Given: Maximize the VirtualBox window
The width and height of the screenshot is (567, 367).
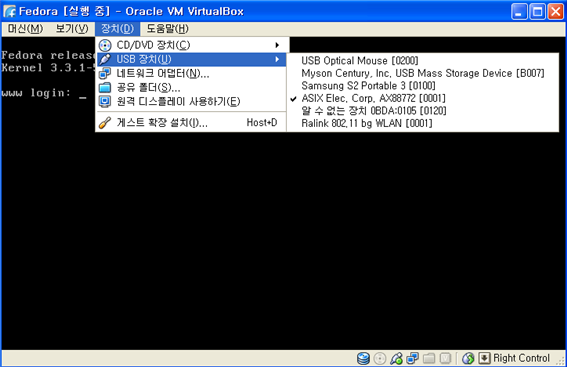Looking at the screenshot, I should pyautogui.click(x=537, y=12).
